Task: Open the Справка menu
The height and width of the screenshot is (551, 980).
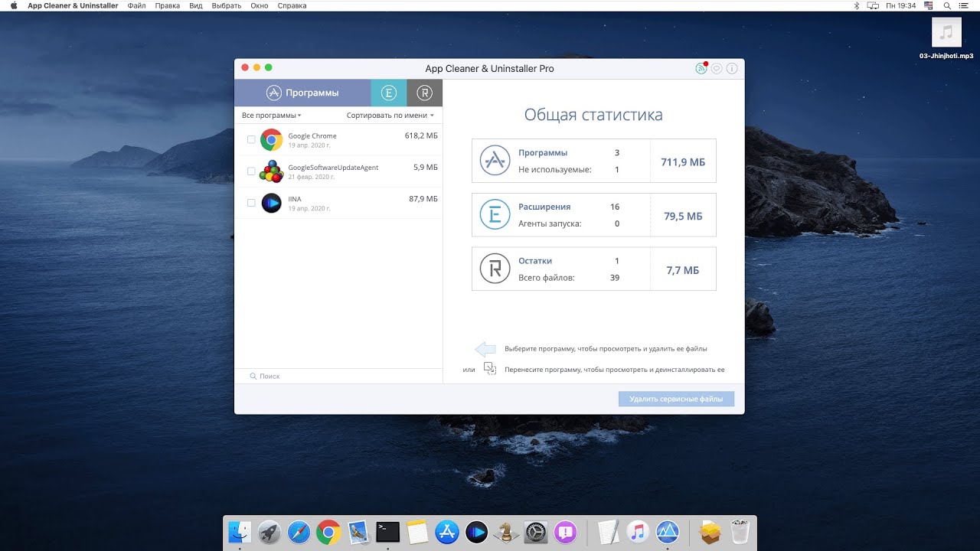Action: [x=291, y=5]
